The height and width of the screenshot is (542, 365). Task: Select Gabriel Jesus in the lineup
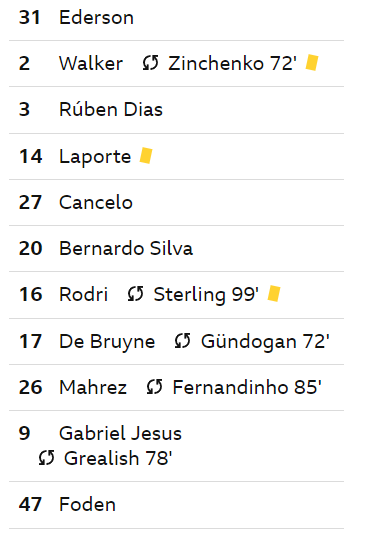[x=120, y=433]
